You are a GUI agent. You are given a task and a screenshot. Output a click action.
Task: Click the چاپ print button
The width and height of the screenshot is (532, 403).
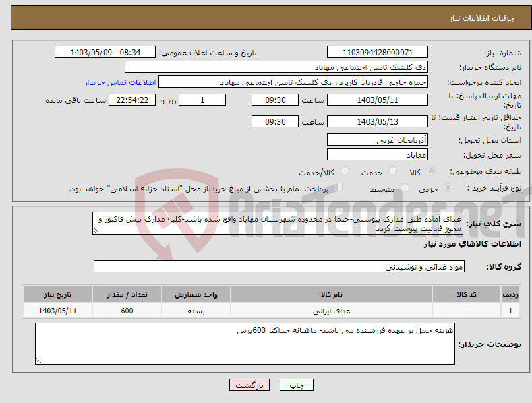[297, 385]
